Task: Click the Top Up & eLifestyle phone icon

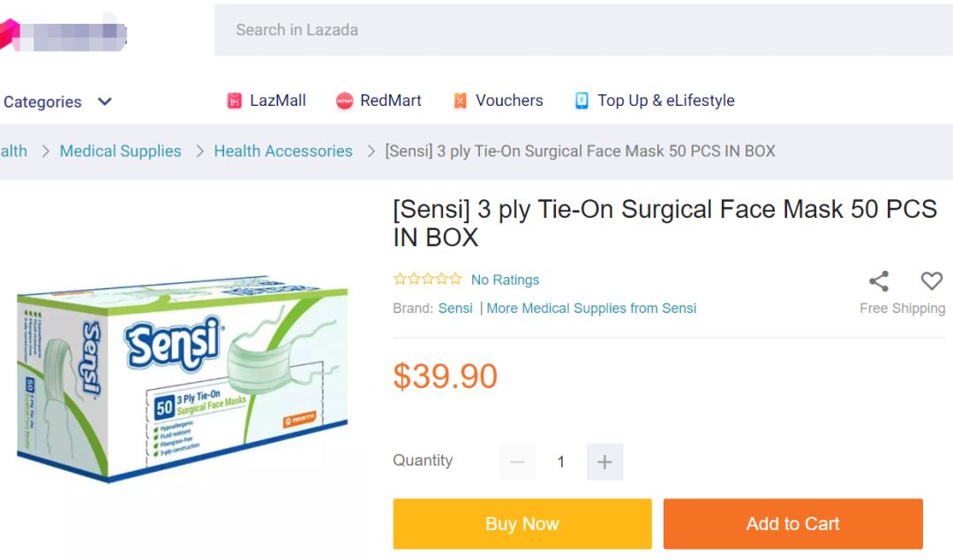Action: click(582, 101)
